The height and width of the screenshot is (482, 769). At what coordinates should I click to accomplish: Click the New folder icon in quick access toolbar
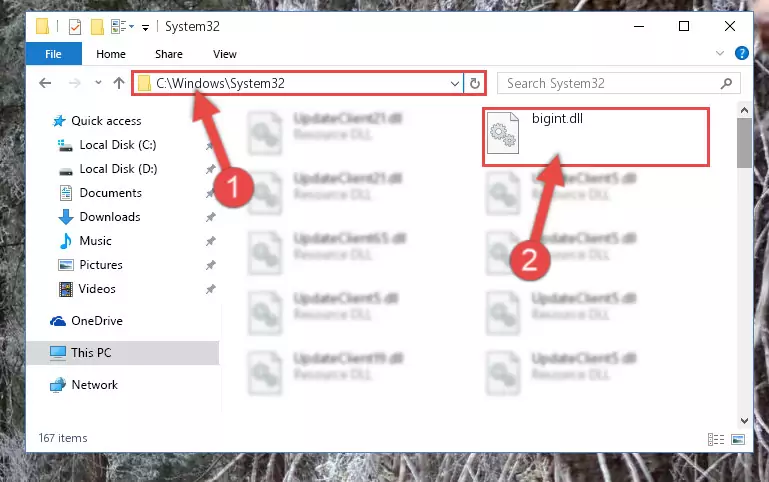click(x=97, y=26)
